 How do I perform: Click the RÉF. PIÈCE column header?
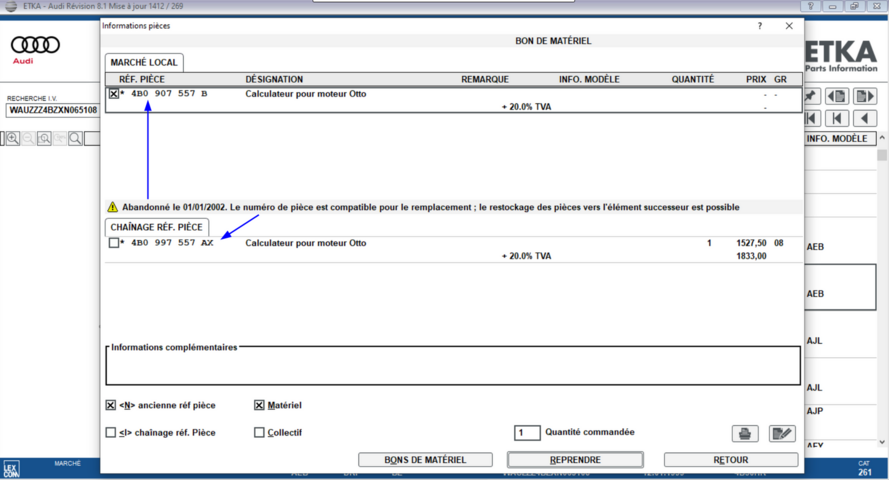(142, 79)
